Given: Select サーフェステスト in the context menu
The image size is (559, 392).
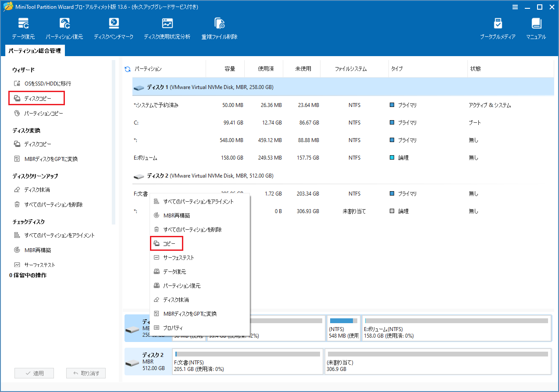Looking at the screenshot, I should 200,257.
